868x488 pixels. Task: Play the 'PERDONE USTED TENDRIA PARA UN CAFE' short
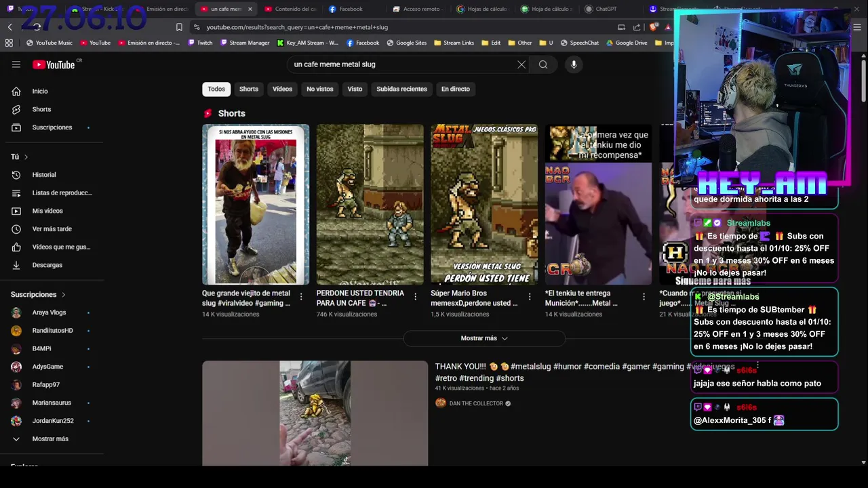tap(370, 204)
